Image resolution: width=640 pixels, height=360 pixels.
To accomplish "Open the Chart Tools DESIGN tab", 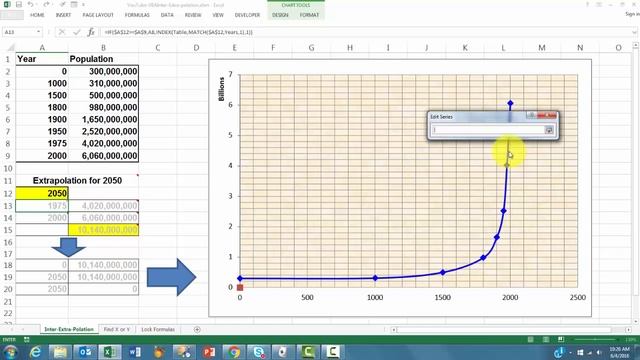I will tap(280, 15).
